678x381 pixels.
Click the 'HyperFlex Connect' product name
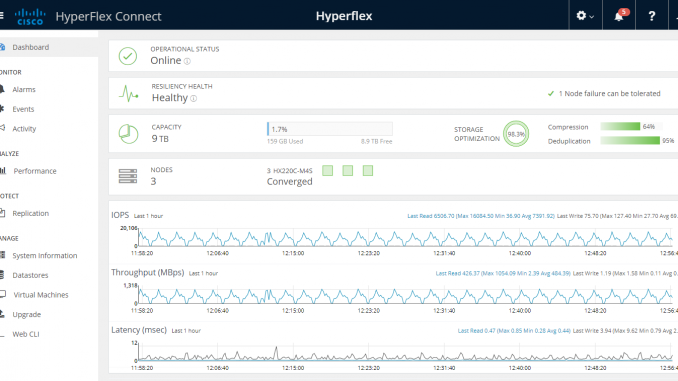[108, 16]
